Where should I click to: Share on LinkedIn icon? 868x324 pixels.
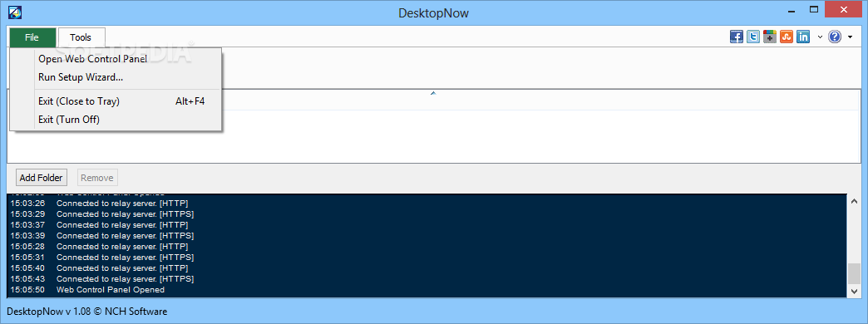click(x=803, y=37)
